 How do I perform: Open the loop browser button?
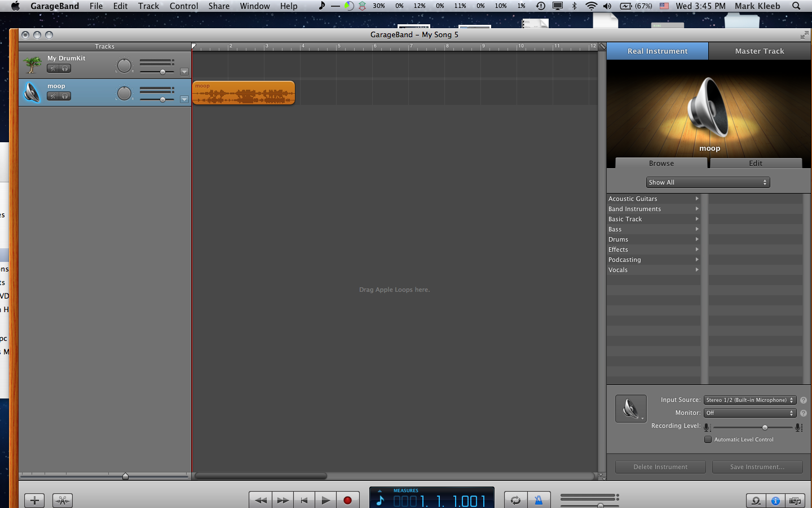756,501
